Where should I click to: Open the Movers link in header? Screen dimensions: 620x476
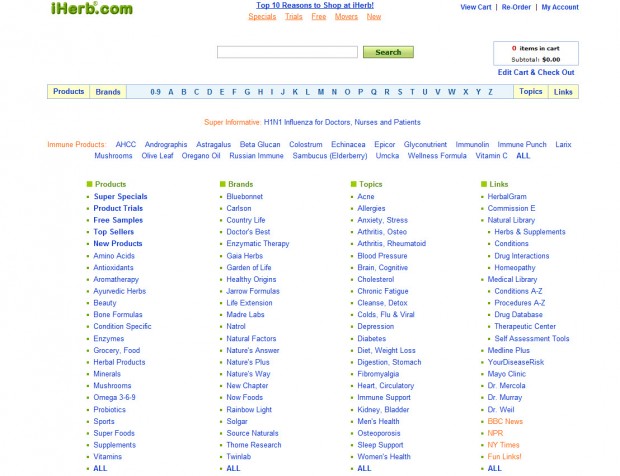click(x=346, y=17)
